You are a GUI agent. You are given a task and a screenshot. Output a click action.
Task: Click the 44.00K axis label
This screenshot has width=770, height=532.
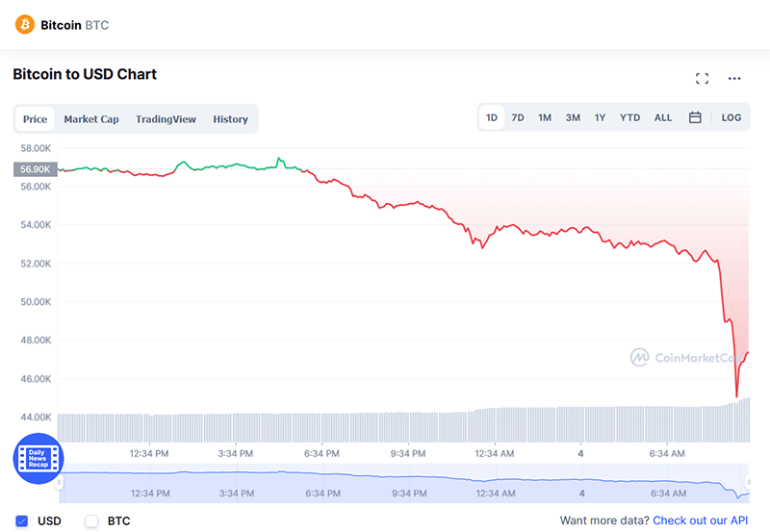point(36,418)
